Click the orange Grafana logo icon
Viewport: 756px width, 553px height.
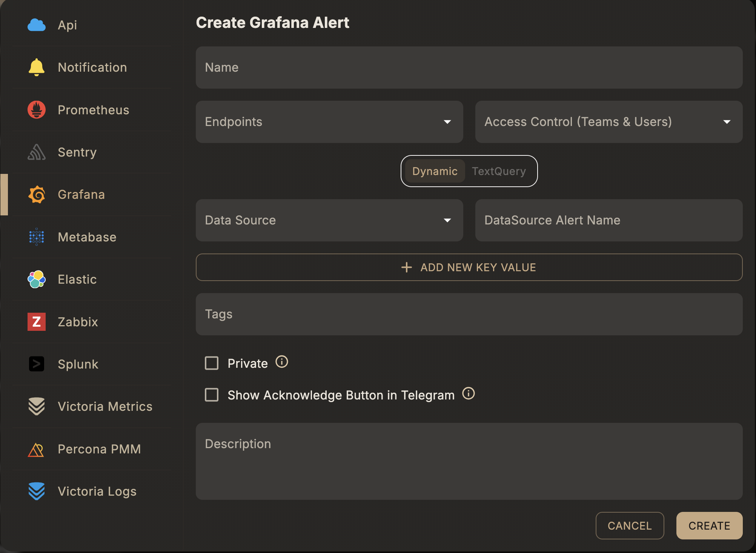[x=37, y=195]
